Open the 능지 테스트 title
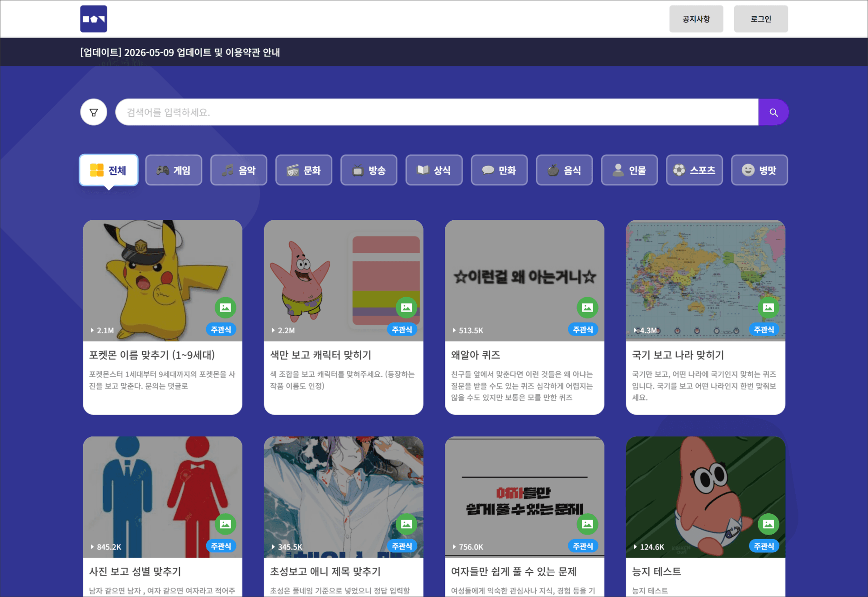Image resolution: width=868 pixels, height=597 pixels. [x=656, y=572]
